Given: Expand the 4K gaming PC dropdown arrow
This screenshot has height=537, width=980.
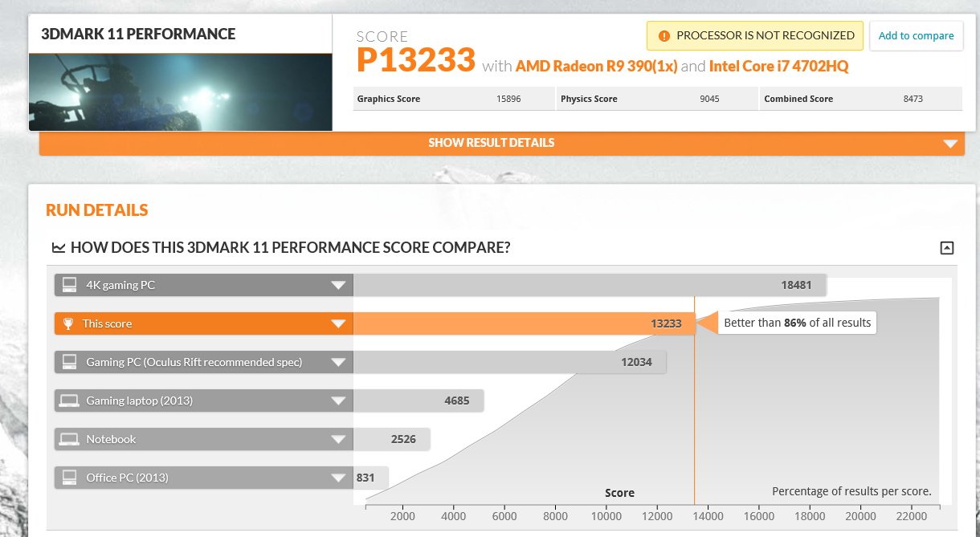Looking at the screenshot, I should (x=338, y=285).
